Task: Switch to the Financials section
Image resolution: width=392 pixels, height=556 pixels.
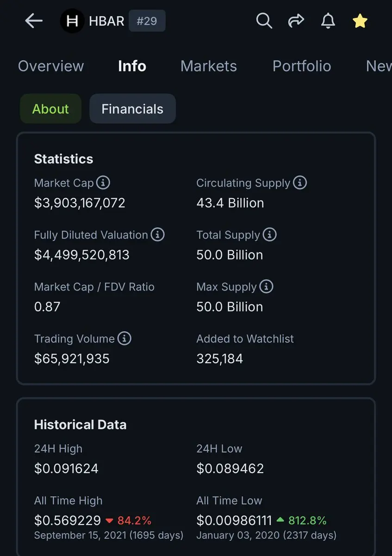Action: coord(132,109)
